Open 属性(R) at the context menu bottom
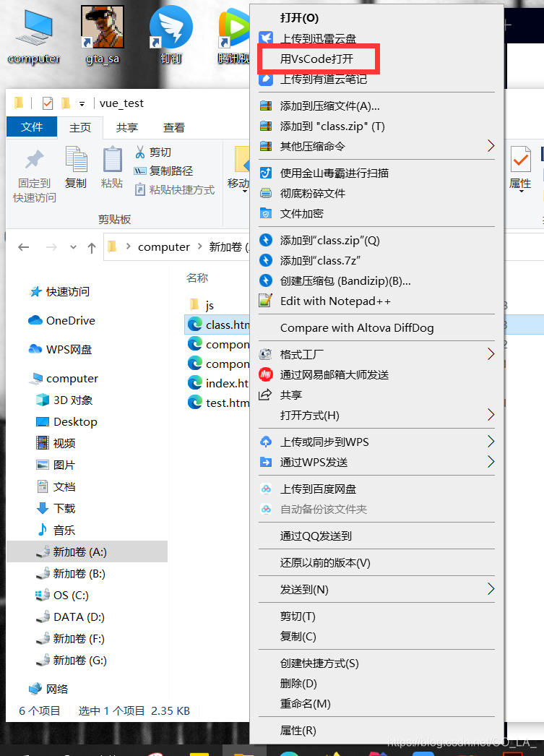 tap(298, 731)
